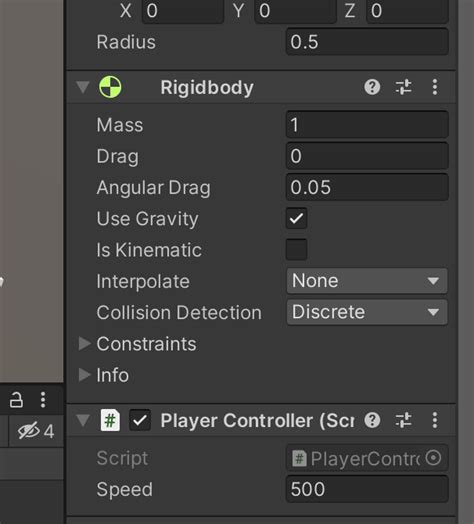Open Player Controller help reference icon
The height and width of the screenshot is (524, 474).
click(x=372, y=420)
